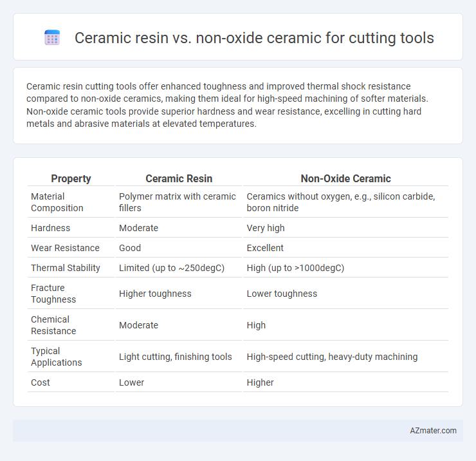Select the Material Composition row label

57,202
